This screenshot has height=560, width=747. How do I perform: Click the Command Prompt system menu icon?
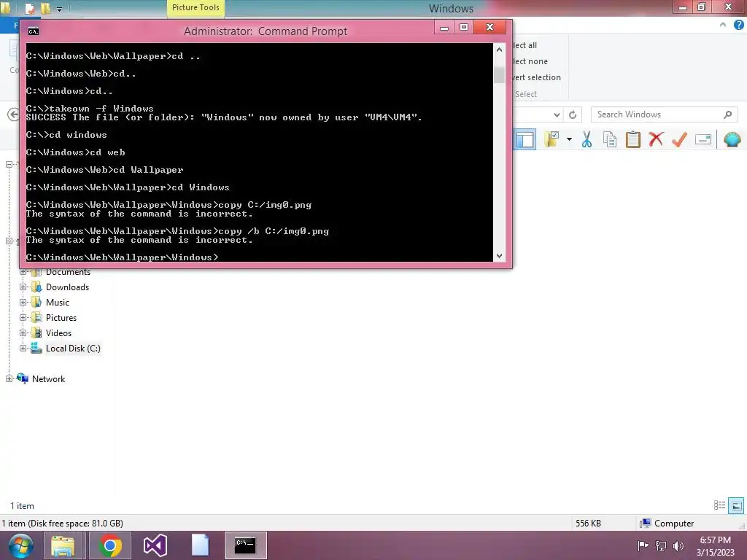[x=34, y=31]
